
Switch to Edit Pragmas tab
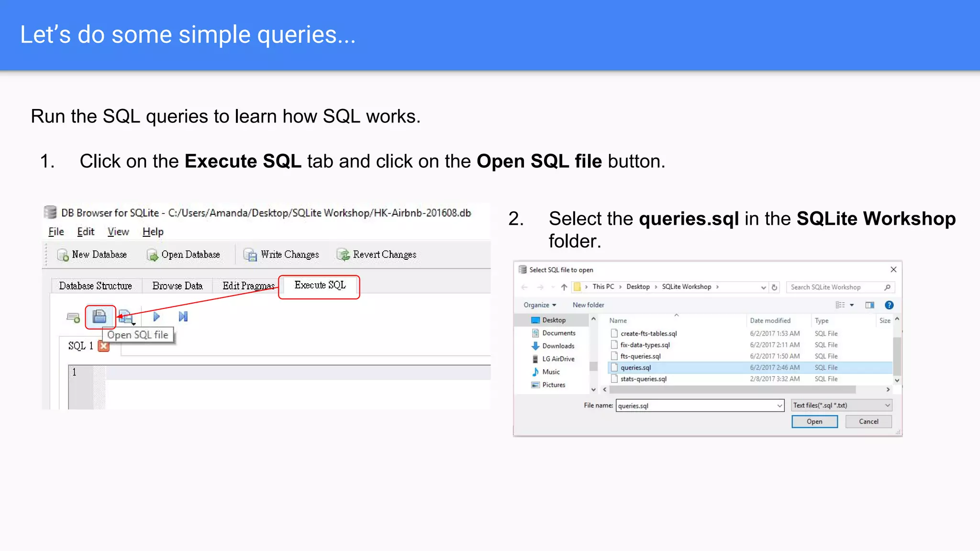(x=248, y=286)
